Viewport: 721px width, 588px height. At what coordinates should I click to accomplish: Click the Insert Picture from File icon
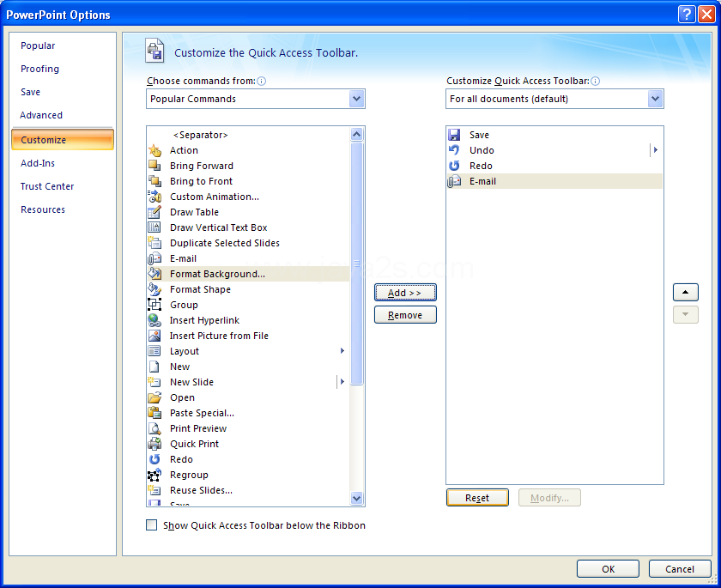coord(154,336)
